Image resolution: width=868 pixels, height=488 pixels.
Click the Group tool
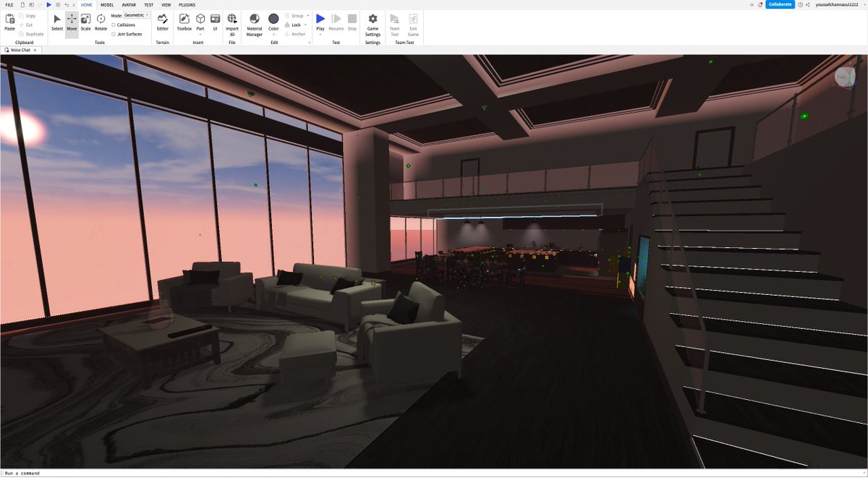tap(294, 16)
